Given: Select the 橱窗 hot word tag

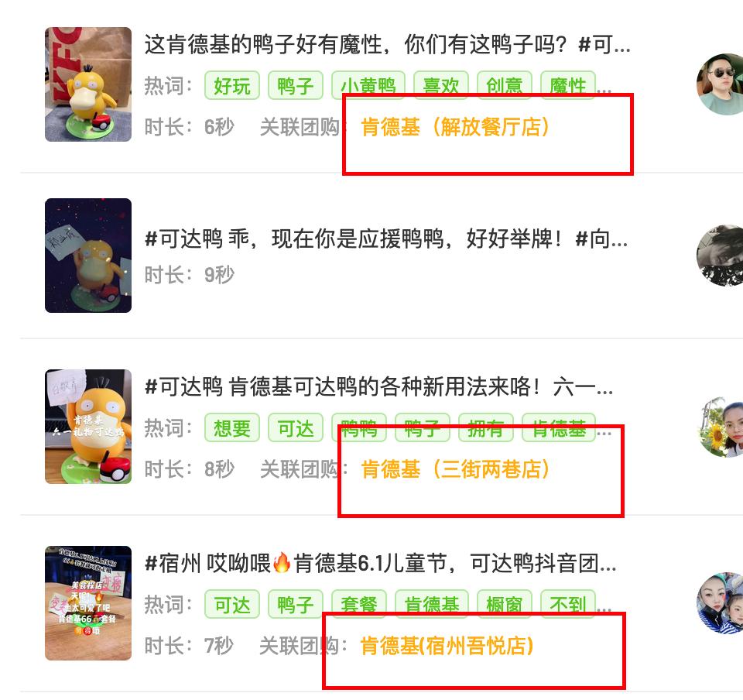Looking at the screenshot, I should click(504, 604).
